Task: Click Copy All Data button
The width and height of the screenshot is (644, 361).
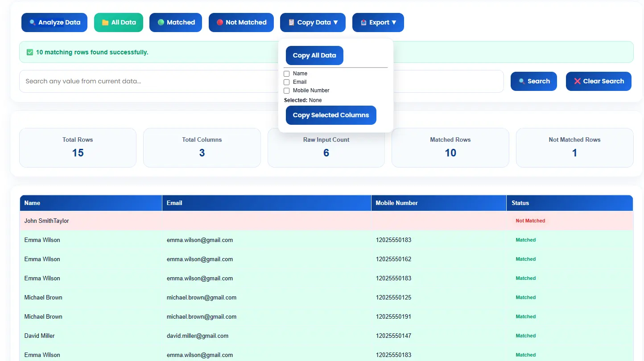Action: (314, 55)
